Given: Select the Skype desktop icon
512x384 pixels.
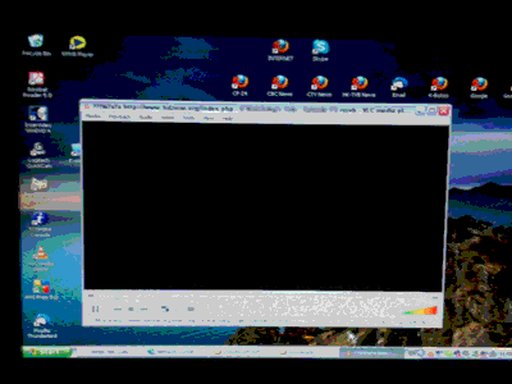Looking at the screenshot, I should pyautogui.click(x=320, y=50).
